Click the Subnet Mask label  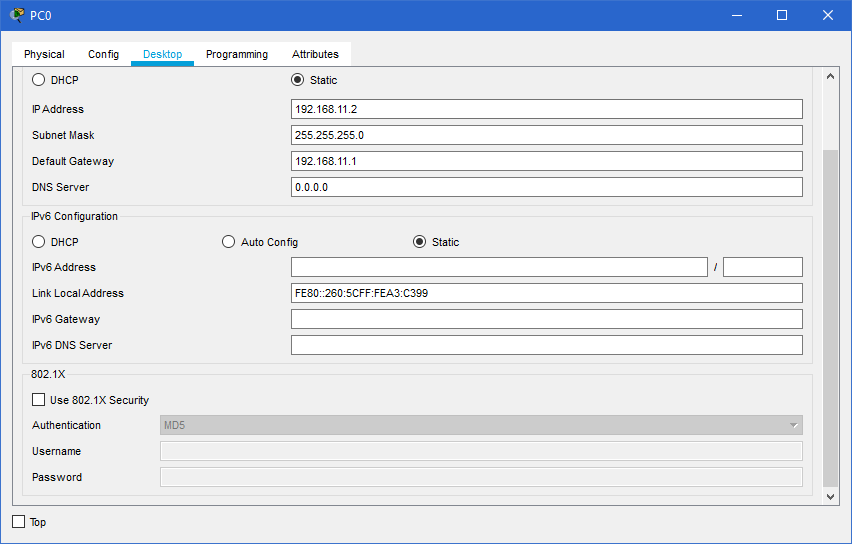[x=63, y=135]
